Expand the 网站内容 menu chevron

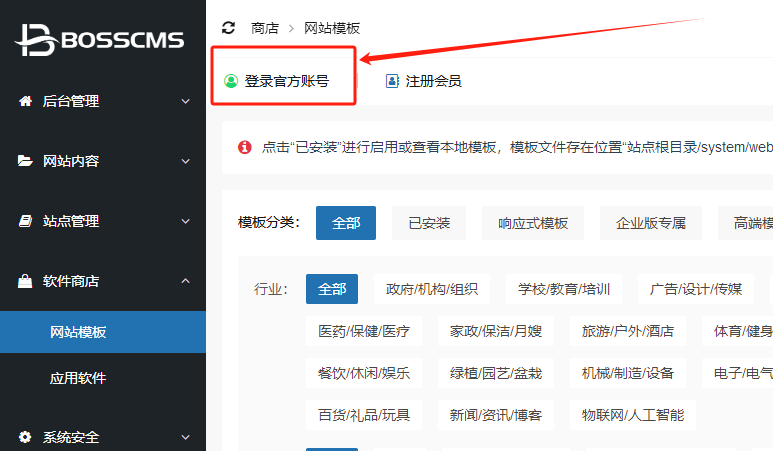click(x=185, y=161)
